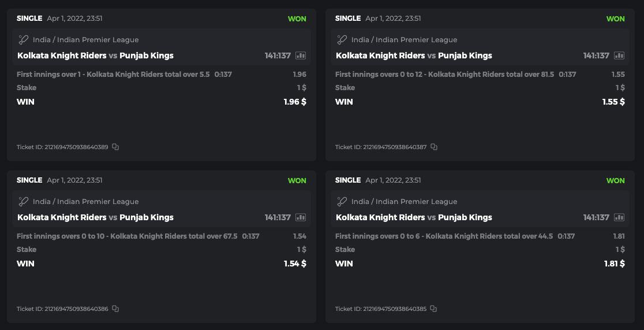Select the 'total over 67.5' bet description

127,236
